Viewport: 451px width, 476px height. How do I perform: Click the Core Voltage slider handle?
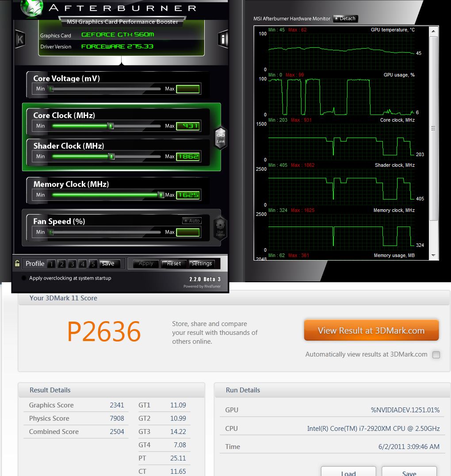tap(51, 89)
